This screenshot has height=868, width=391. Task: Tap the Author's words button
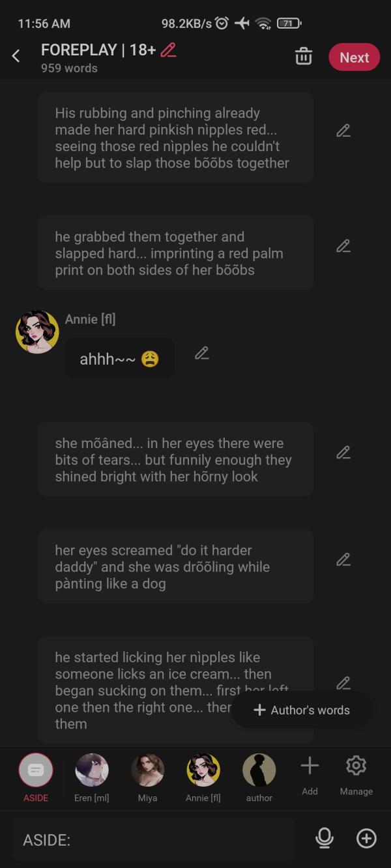(302, 710)
